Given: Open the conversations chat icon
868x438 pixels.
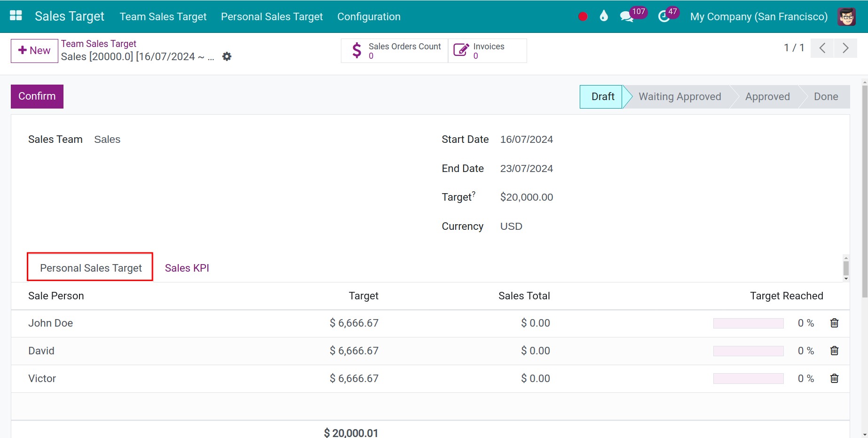Looking at the screenshot, I should click(626, 17).
